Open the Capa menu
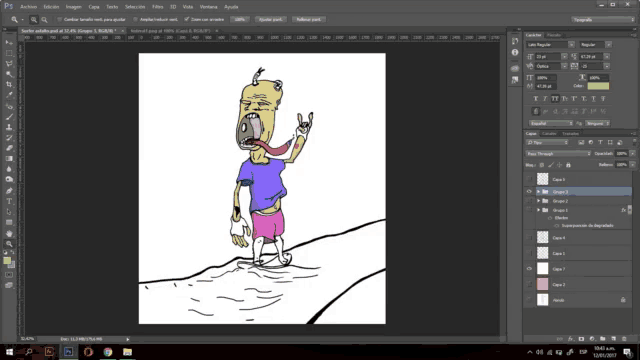This screenshot has height=360, width=640. click(x=94, y=7)
